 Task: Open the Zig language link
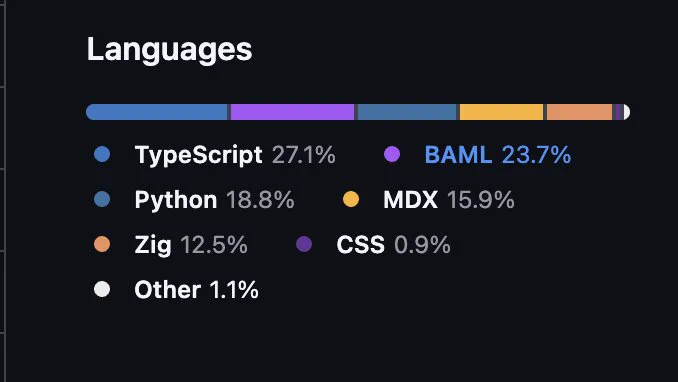pos(171,244)
